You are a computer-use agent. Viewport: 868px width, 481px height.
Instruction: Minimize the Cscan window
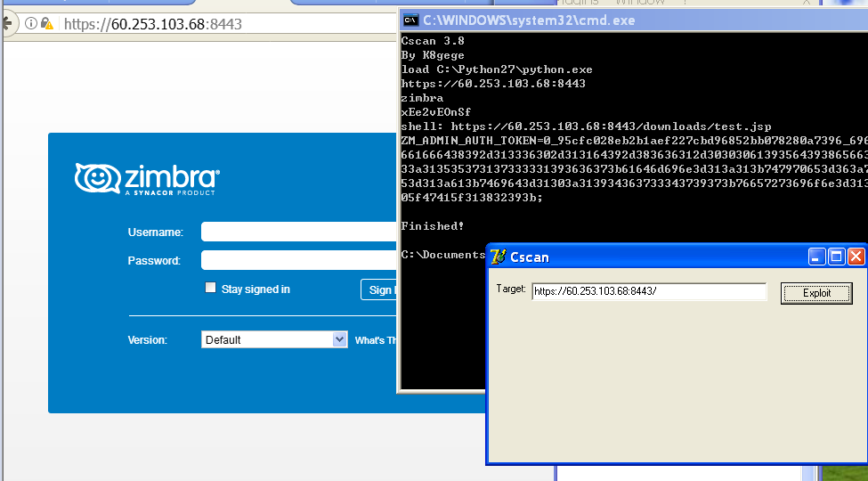tap(817, 257)
